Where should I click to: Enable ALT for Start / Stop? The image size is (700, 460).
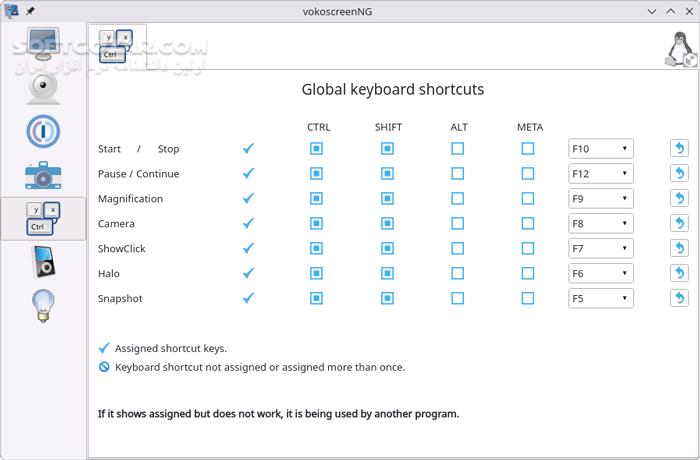coord(458,148)
